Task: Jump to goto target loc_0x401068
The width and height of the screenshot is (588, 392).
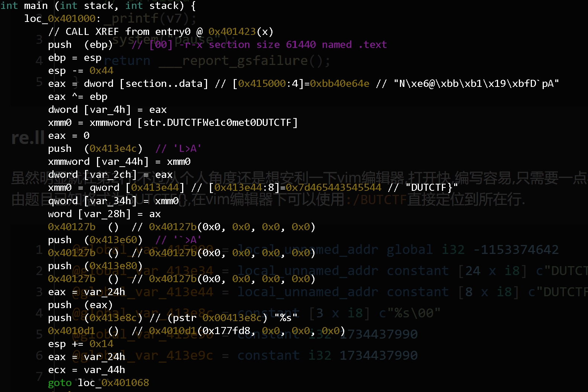Action: coord(113,383)
